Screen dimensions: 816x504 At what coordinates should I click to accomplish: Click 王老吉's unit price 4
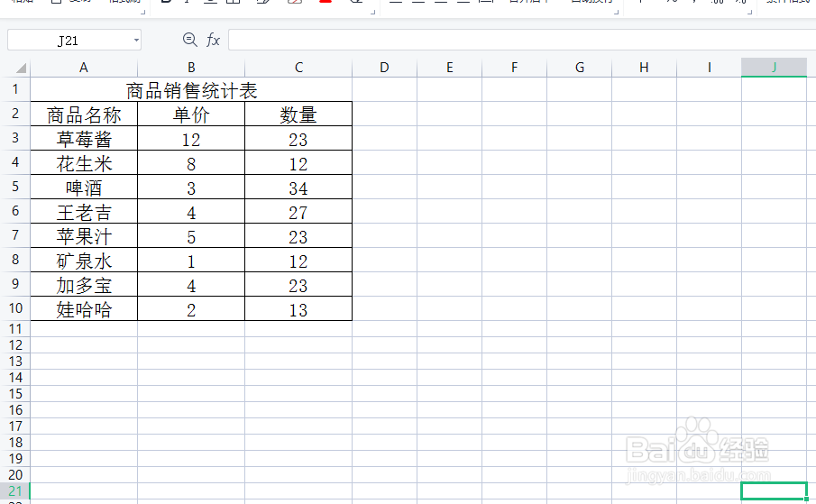coord(191,211)
